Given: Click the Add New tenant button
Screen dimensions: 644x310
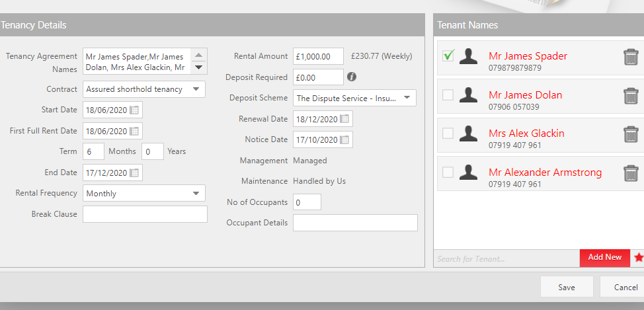Looking at the screenshot, I should point(604,257).
